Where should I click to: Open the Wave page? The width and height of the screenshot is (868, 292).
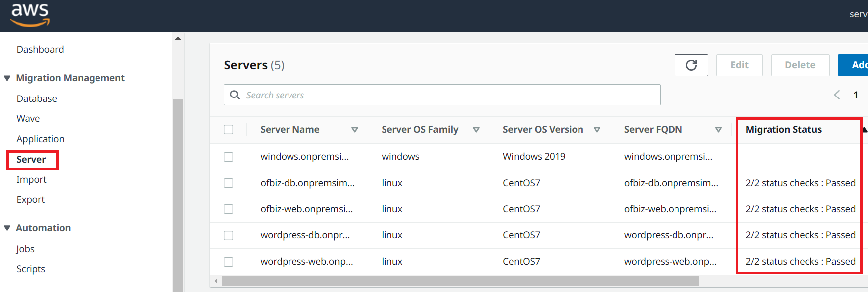click(28, 119)
